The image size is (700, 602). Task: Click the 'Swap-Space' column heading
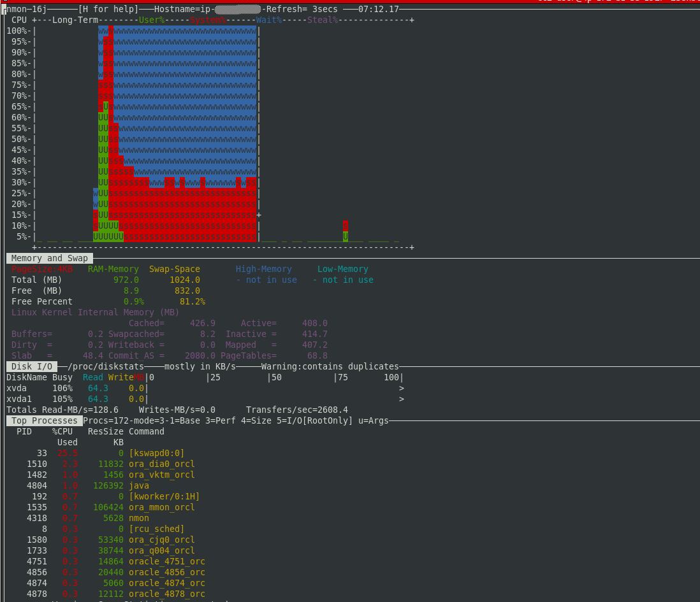[175, 269]
